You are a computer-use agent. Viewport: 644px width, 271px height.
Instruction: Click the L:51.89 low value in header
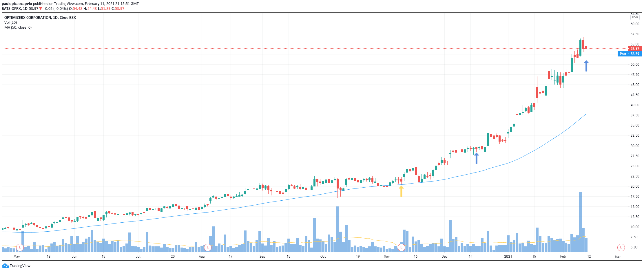click(104, 9)
